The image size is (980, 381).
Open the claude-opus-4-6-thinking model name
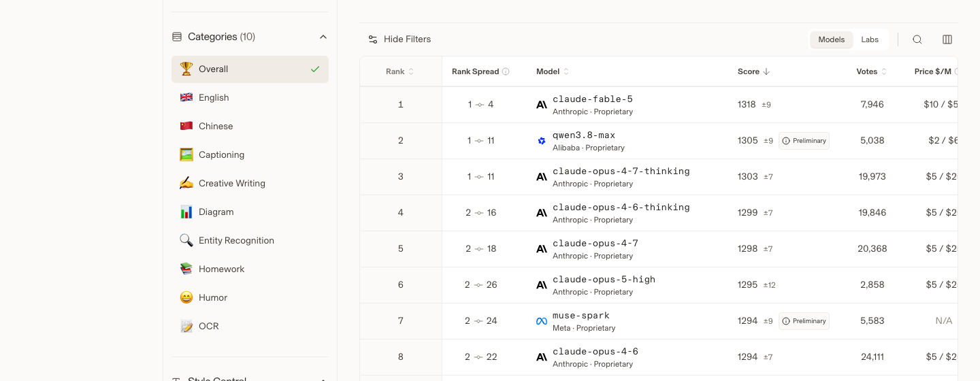621,208
